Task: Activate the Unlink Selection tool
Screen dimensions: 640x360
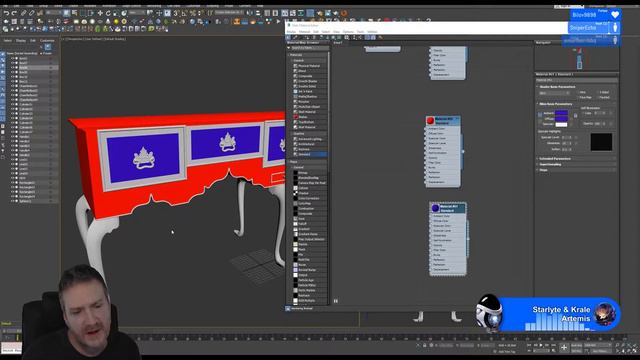Action: [x=32, y=13]
